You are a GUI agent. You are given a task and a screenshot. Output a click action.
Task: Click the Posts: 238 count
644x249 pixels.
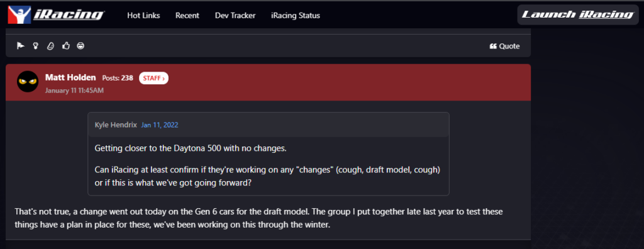tap(118, 78)
